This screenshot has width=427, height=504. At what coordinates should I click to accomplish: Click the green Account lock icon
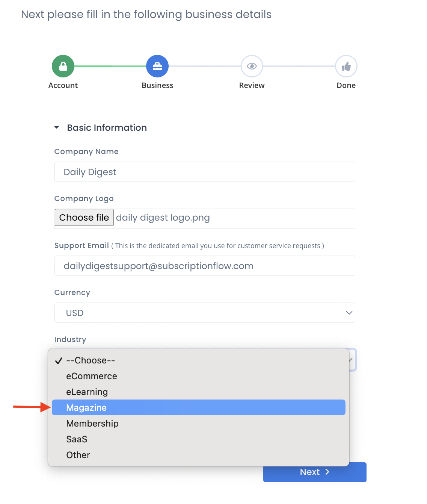tap(63, 66)
